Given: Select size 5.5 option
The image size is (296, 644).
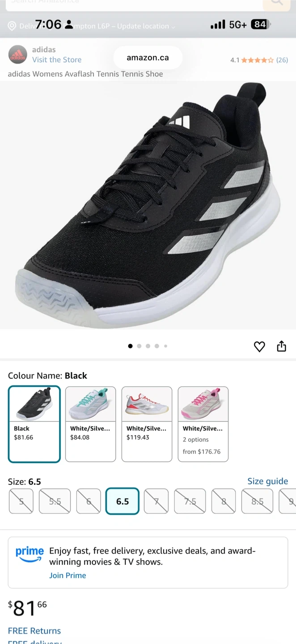Looking at the screenshot, I should (x=55, y=501).
